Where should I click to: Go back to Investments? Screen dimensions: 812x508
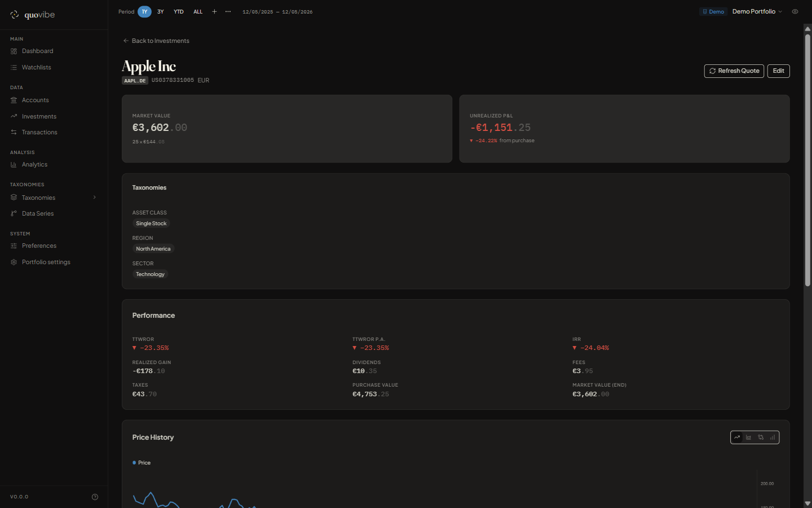(x=156, y=41)
